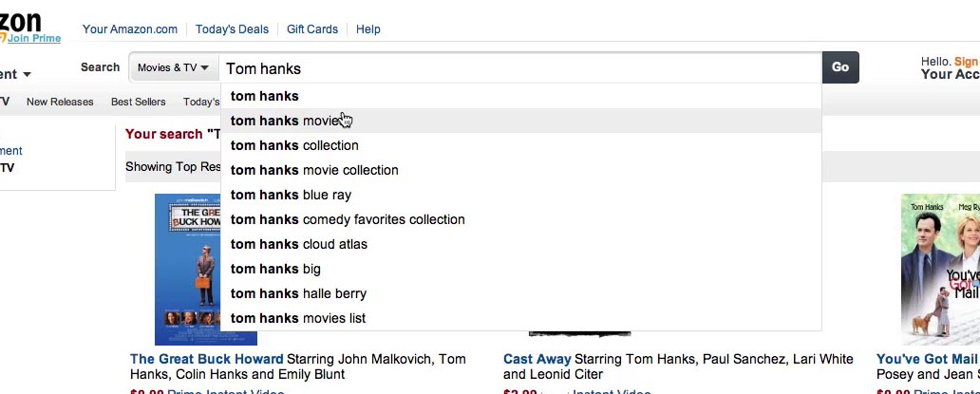Choose the 'tom hanks movies list' suggestion
This screenshot has width=980, height=394.
[297, 318]
